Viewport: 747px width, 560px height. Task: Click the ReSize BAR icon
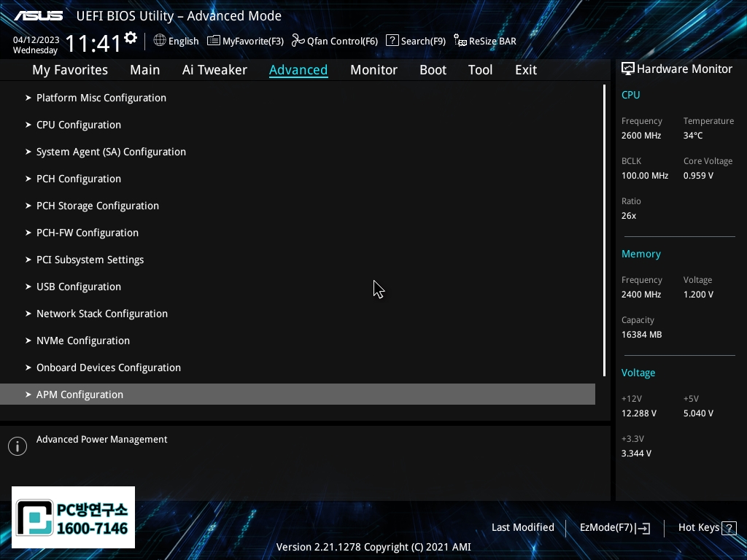(460, 41)
